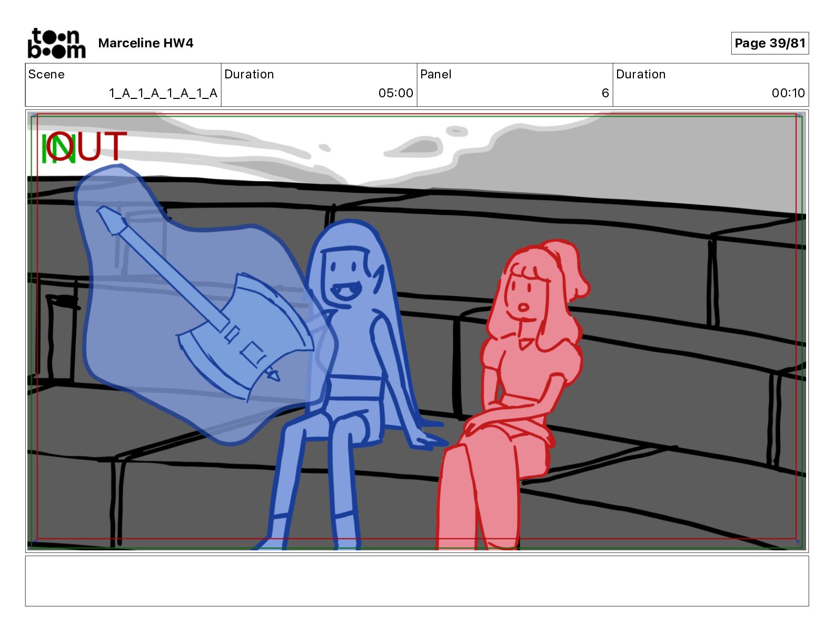The width and height of the screenshot is (834, 644).
Task: Click the 'Marceline HW4' title text
Action: tap(146, 43)
